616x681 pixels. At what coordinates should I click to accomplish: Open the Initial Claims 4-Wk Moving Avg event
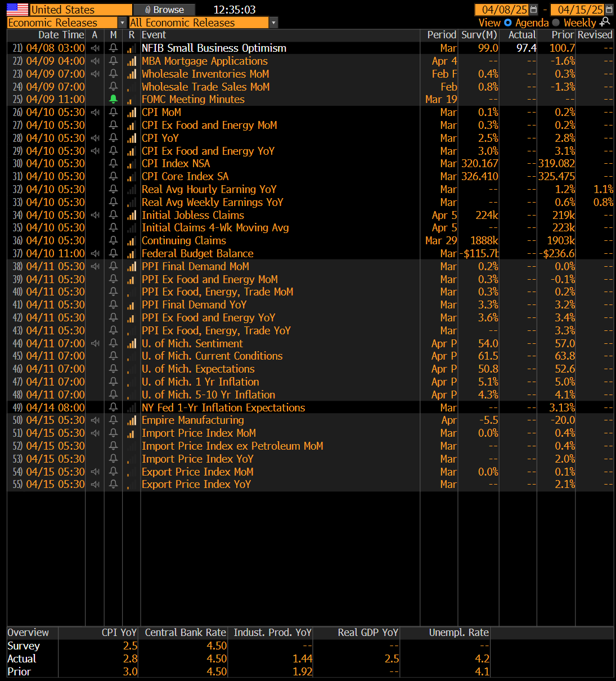pyautogui.click(x=215, y=228)
